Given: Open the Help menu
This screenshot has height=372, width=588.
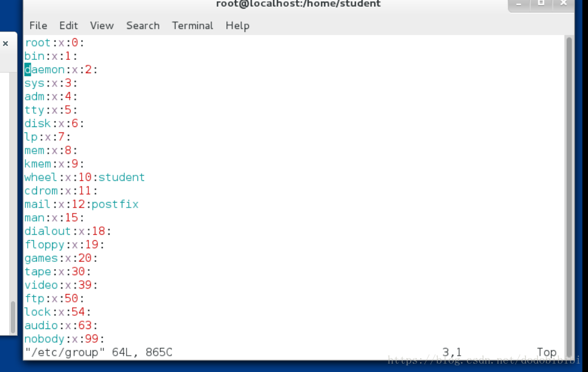Looking at the screenshot, I should [x=237, y=25].
